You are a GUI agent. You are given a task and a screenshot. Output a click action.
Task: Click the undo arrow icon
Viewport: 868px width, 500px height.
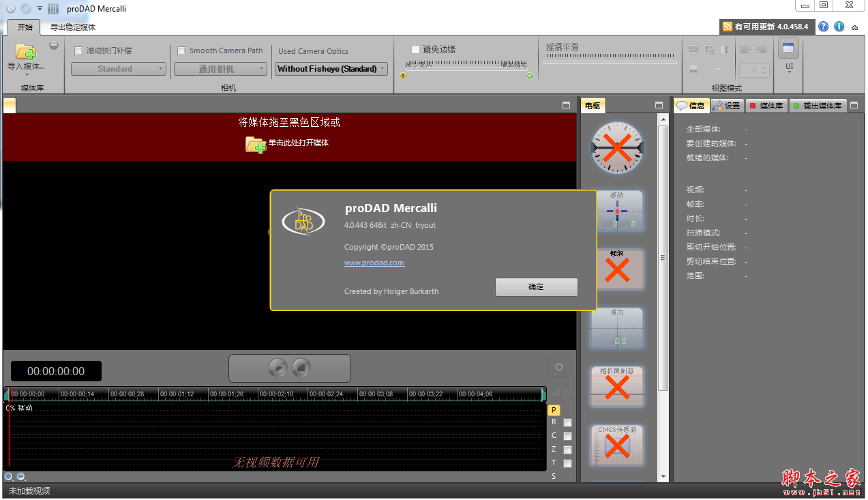[745, 50]
